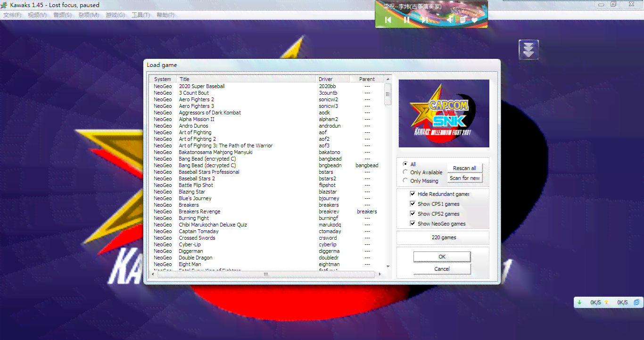Click the Capcom vs SNK preview thumbnail
The width and height of the screenshot is (644, 340).
(444, 113)
